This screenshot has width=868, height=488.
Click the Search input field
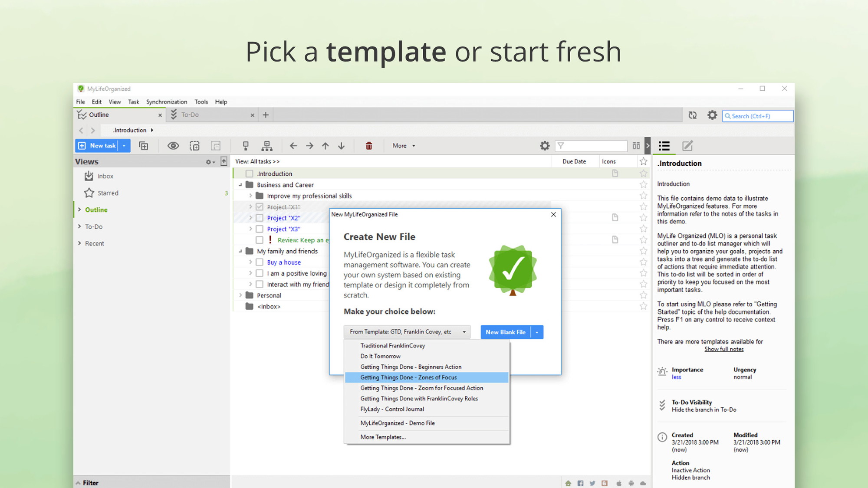coord(757,115)
